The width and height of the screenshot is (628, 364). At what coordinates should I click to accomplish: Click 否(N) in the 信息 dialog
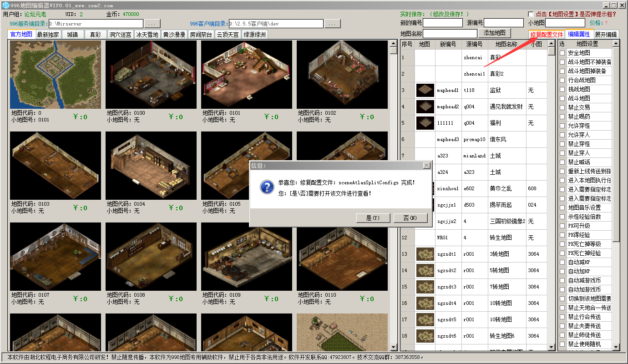pos(410,218)
